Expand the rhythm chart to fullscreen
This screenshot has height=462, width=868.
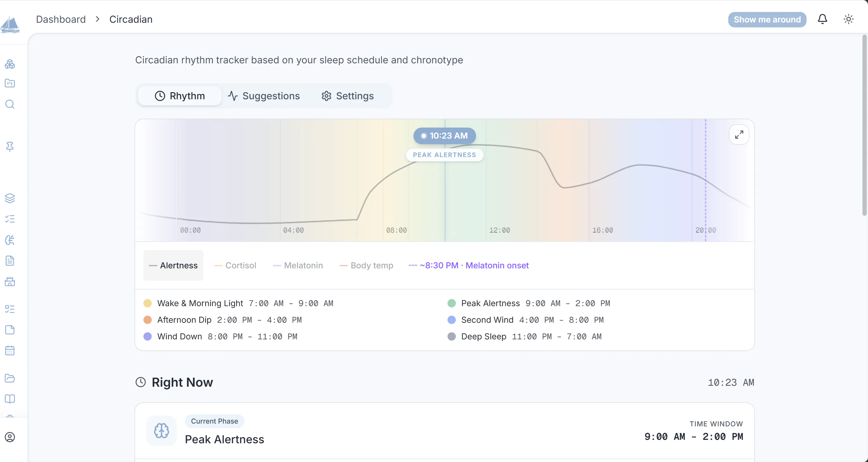pyautogui.click(x=739, y=135)
